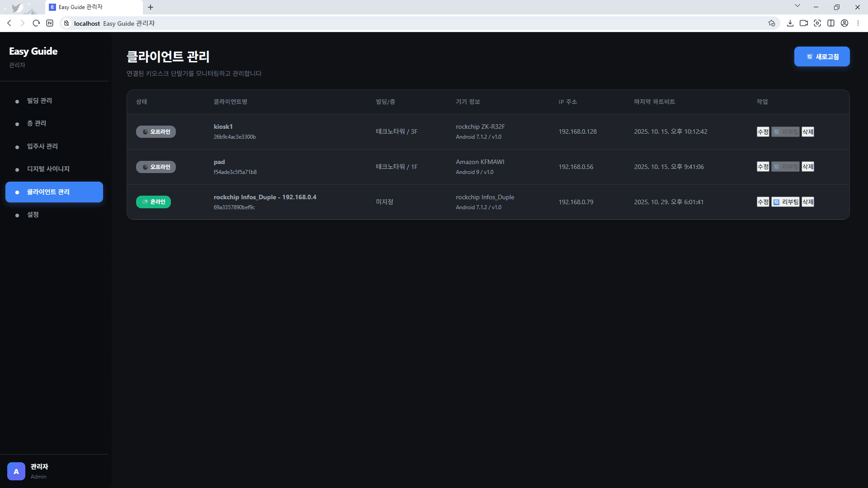868x488 pixels.
Task: Open the browser profile account icon
Action: pyautogui.click(x=844, y=23)
